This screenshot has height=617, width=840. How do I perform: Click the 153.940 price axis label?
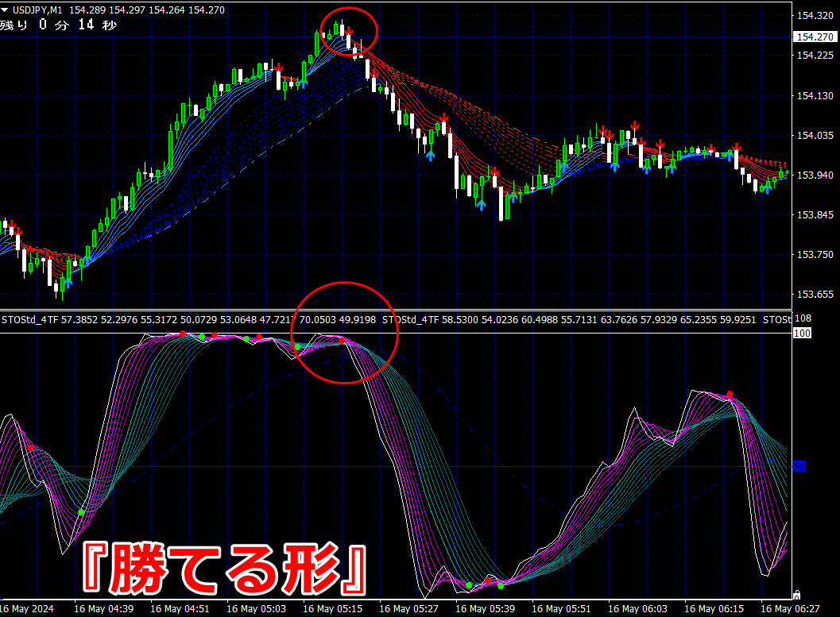pos(815,175)
